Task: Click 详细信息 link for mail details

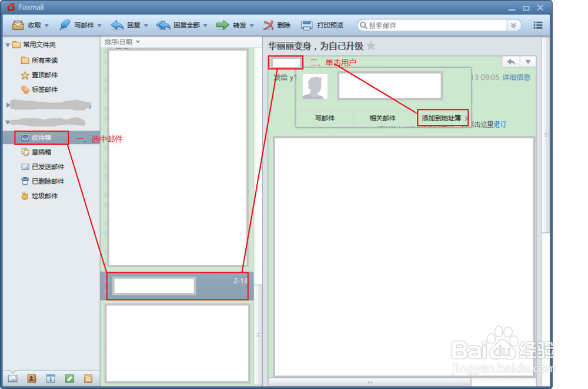Action: (x=516, y=77)
